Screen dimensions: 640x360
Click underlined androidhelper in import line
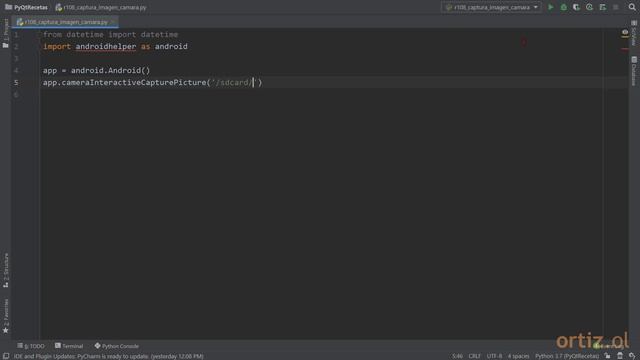pos(106,47)
